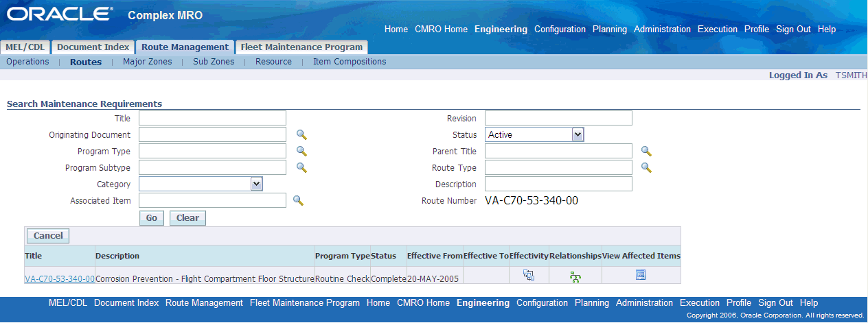Click Sign Out in top navigation
The image size is (868, 323).
793,29
